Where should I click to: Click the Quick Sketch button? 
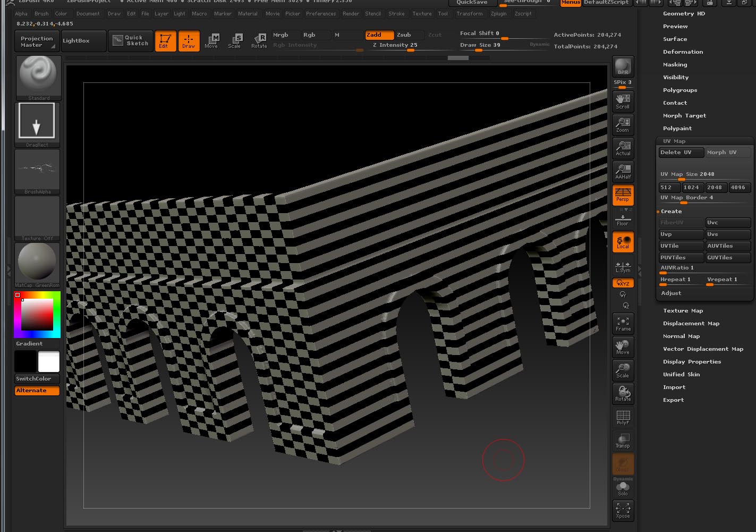point(131,41)
